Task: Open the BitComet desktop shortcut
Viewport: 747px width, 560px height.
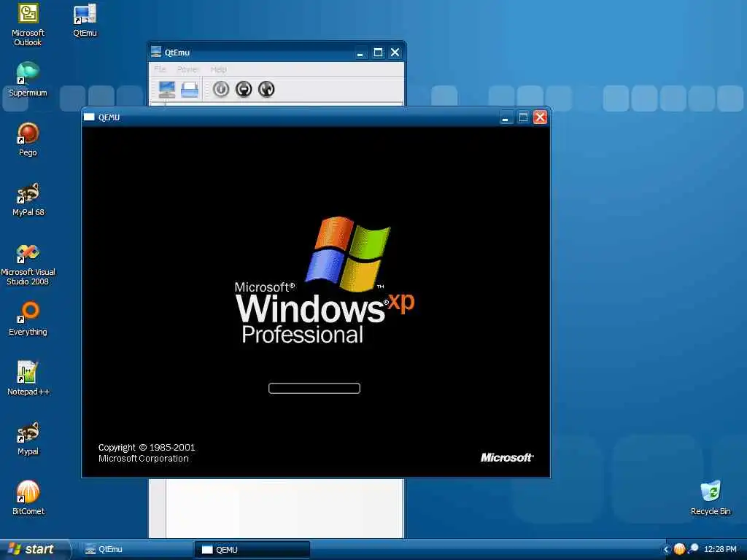Action: tap(28, 498)
